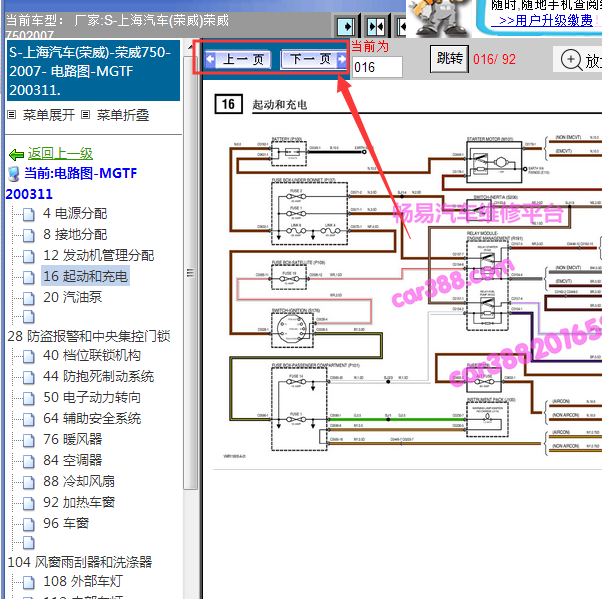Click diagram title 起动和充电
This screenshot has width=602, height=599.
(x=280, y=104)
